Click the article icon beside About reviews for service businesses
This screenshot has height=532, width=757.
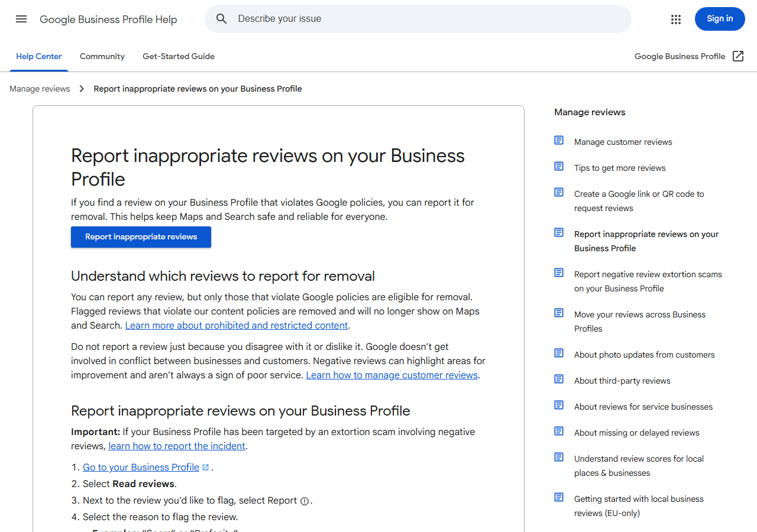[559, 405]
